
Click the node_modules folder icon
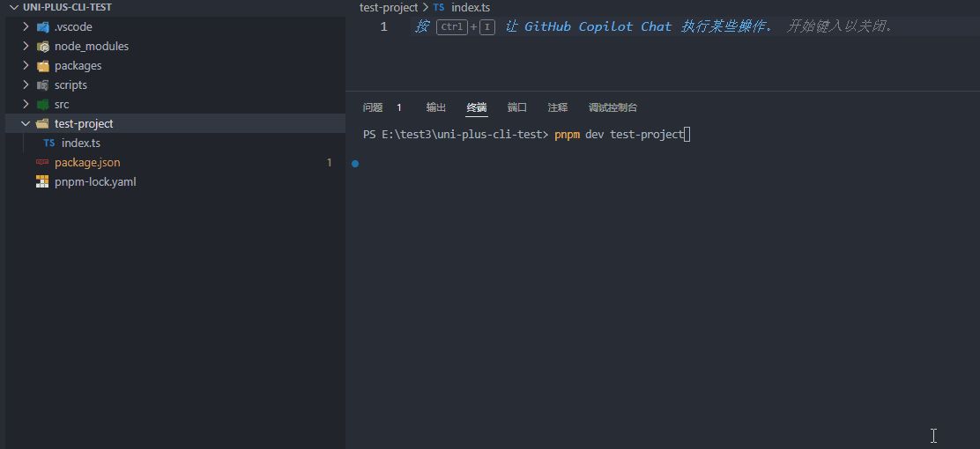point(42,47)
